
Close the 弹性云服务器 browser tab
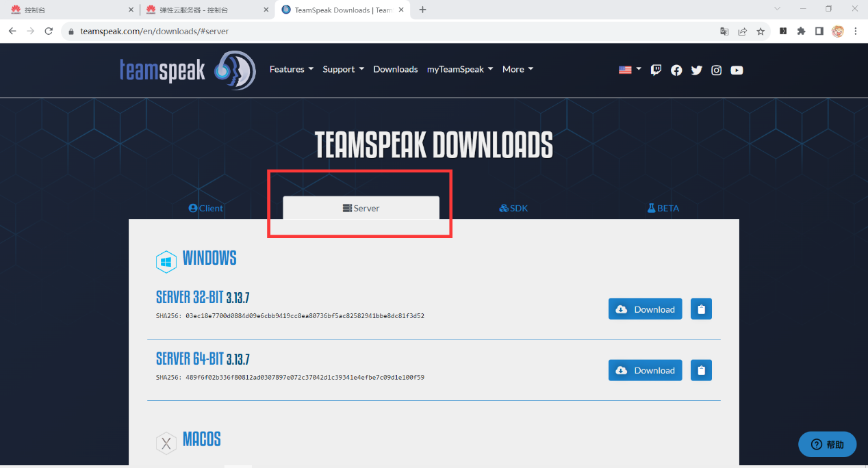pos(266,10)
